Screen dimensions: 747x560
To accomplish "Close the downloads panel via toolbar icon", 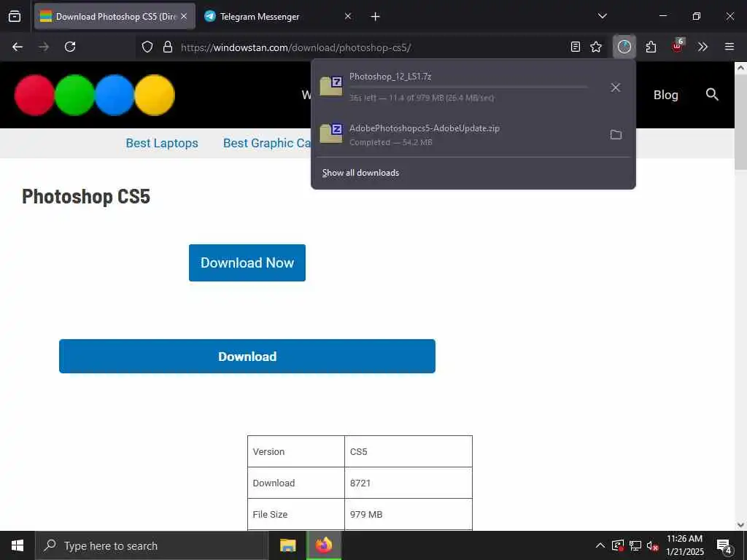I will click(x=624, y=47).
